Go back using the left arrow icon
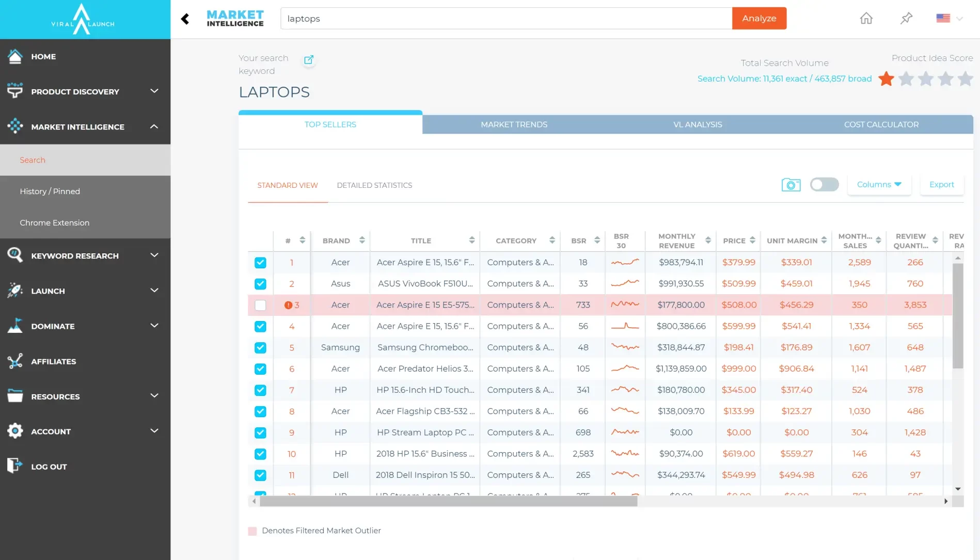 tap(185, 19)
